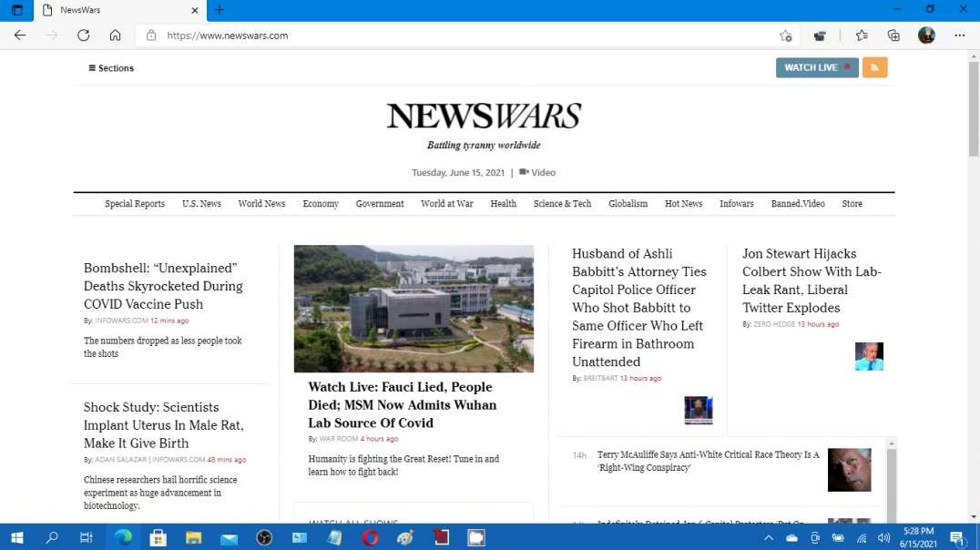Open Economy section
The width and height of the screenshot is (980, 550).
coord(321,204)
